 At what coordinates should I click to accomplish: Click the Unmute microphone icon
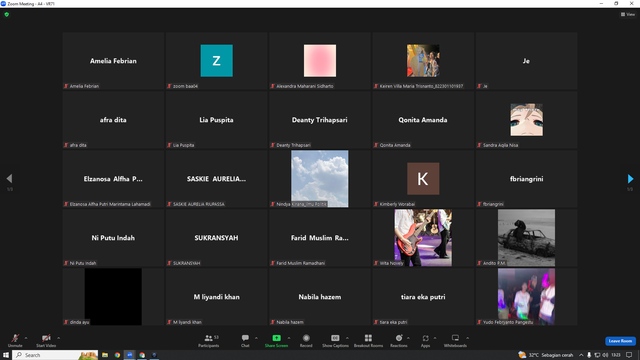pos(15,338)
